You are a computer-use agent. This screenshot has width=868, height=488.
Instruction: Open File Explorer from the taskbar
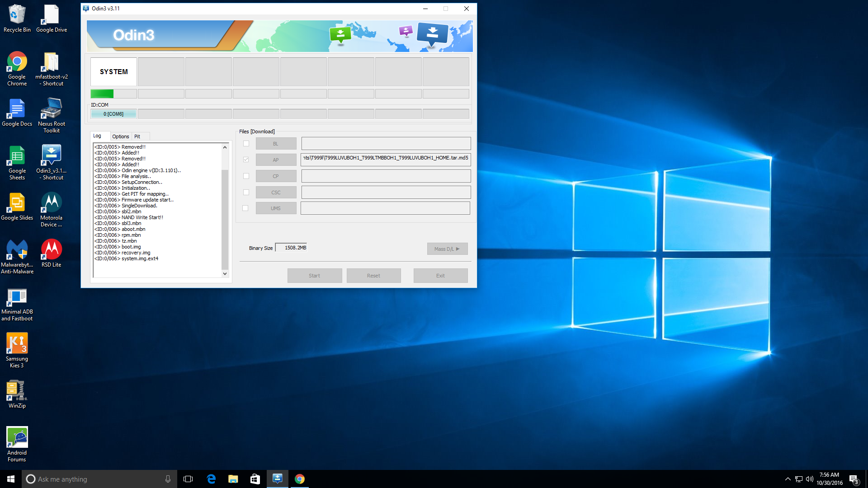click(233, 479)
